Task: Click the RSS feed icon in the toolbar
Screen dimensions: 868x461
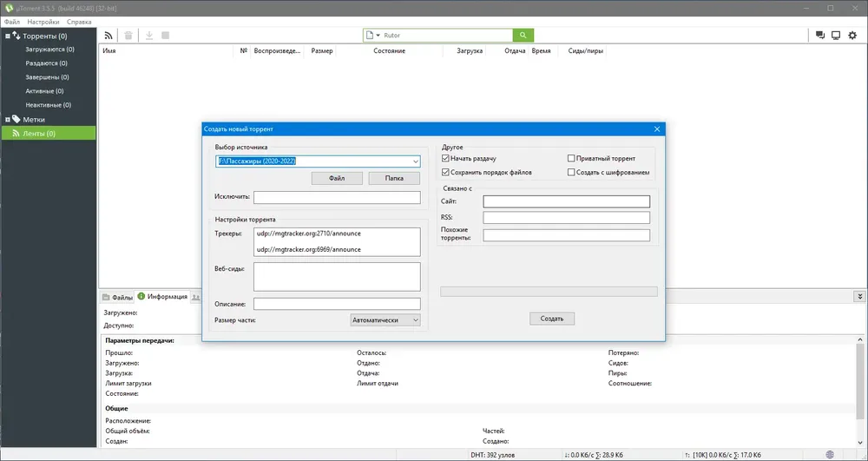Action: (x=108, y=36)
